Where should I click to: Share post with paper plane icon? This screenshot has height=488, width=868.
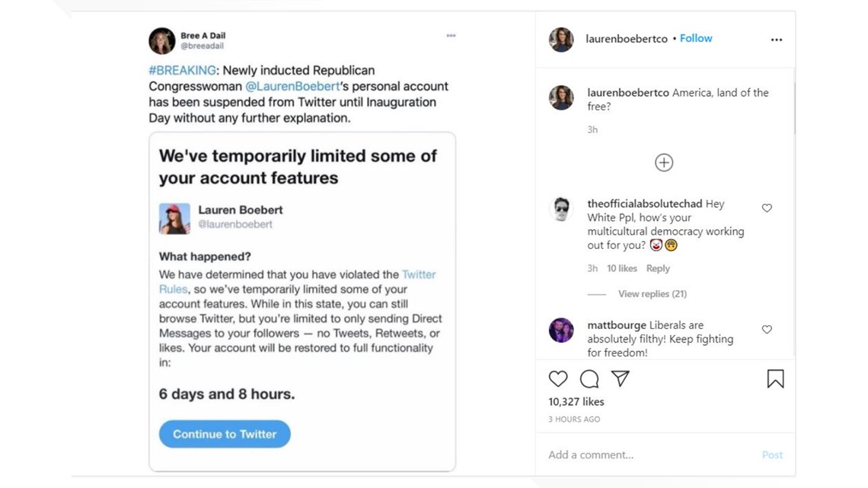coord(620,378)
